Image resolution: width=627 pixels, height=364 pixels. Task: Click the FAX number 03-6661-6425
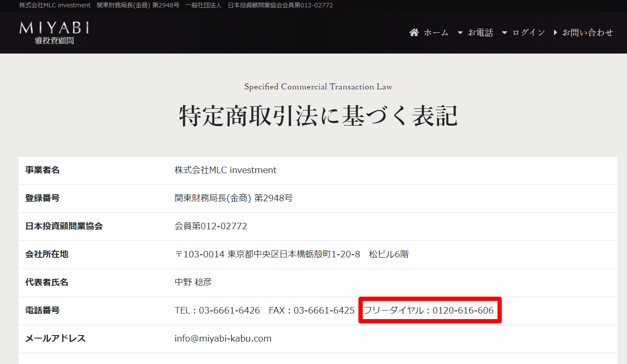(324, 310)
